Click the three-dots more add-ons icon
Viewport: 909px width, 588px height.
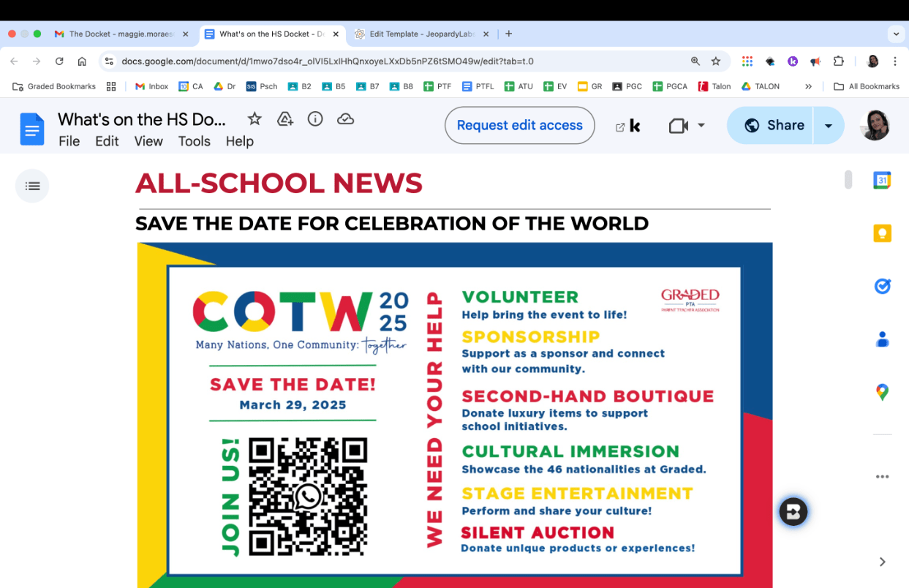click(x=883, y=477)
